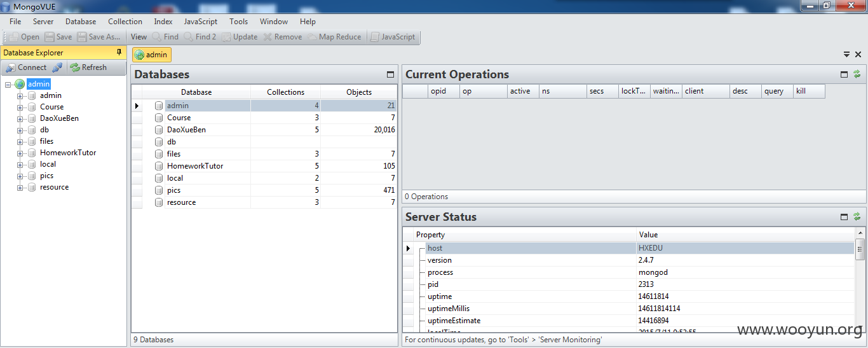This screenshot has height=348, width=868.
Task: Refresh the Current Operations panel
Action: (x=857, y=74)
